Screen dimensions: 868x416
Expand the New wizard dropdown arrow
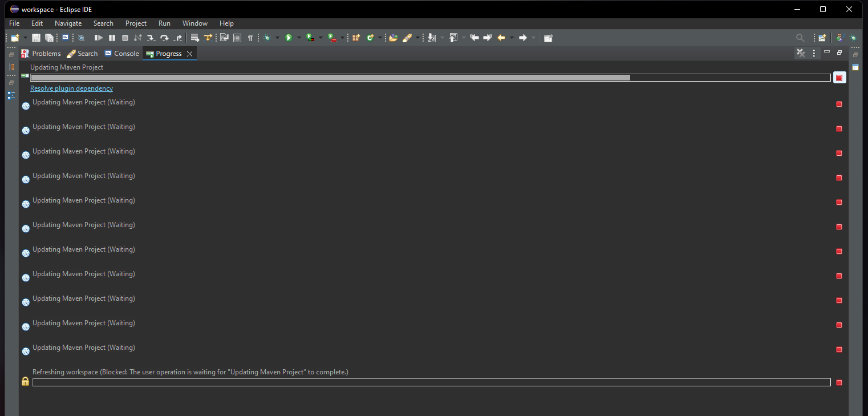point(25,38)
